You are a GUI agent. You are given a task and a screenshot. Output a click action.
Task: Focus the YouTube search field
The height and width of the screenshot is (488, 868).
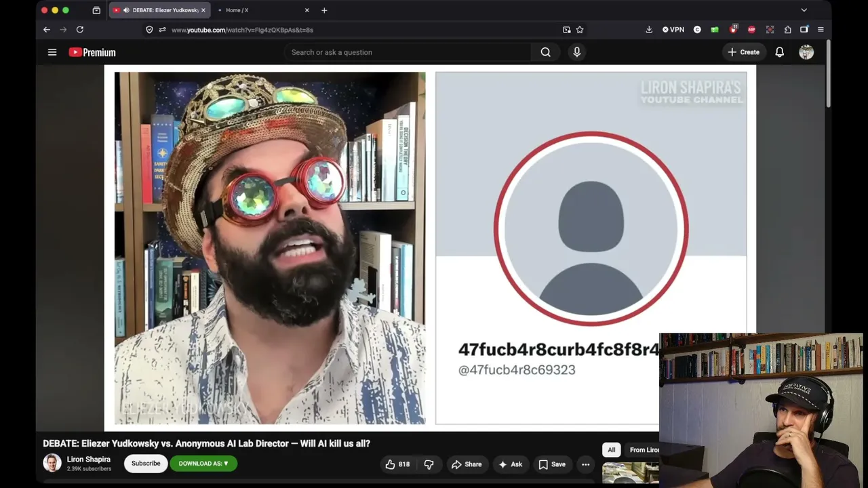[408, 52]
